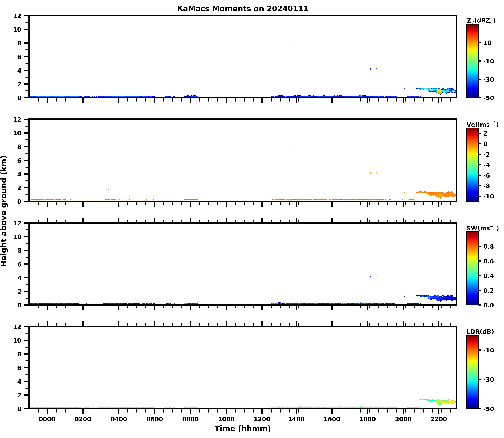Click the Height above ground axis label
The image size is (504, 438).
coord(4,211)
